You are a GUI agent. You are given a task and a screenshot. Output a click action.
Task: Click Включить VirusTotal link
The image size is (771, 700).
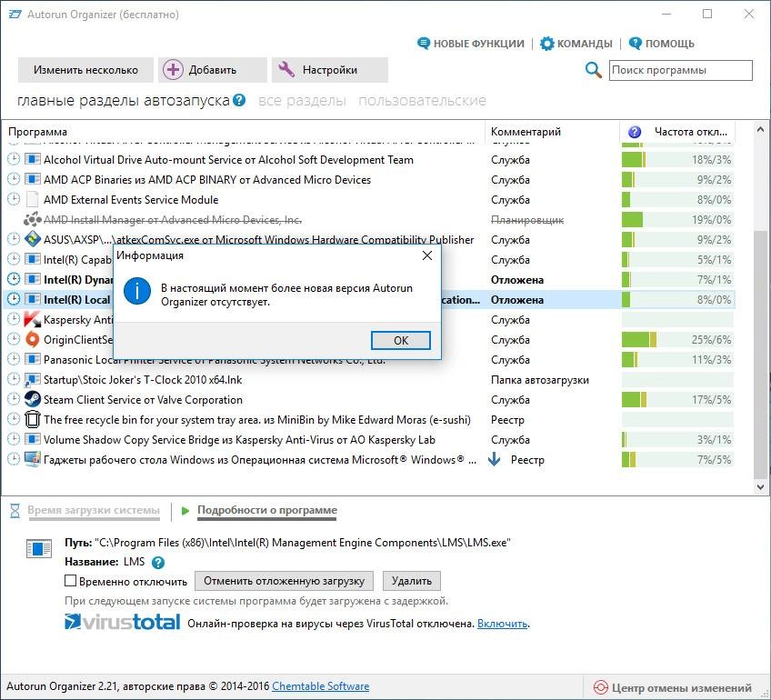click(x=503, y=624)
